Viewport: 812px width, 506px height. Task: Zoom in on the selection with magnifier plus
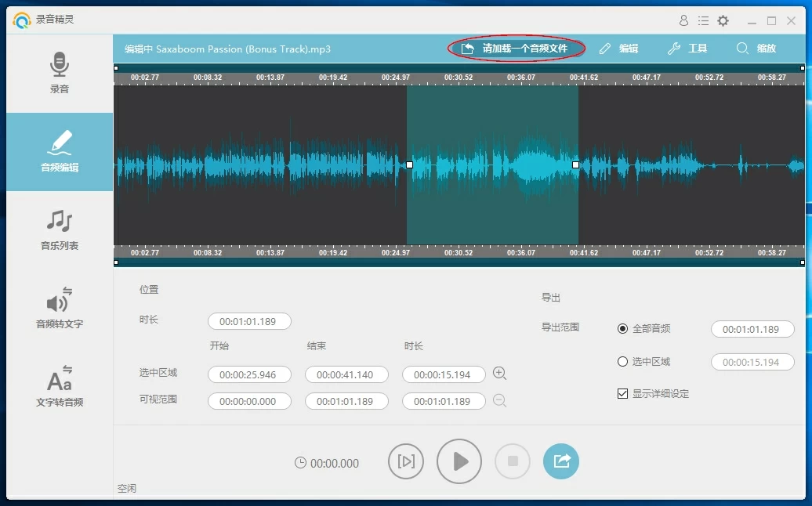[x=499, y=374]
